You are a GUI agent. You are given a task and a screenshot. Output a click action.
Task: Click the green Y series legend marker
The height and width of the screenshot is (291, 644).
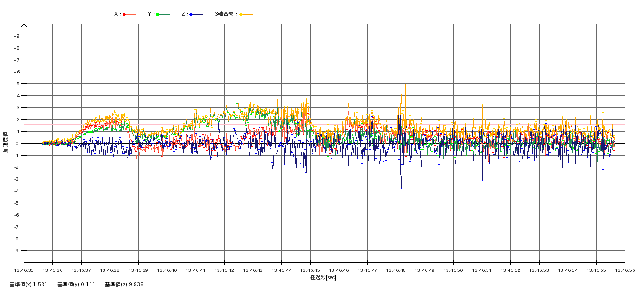click(x=158, y=14)
